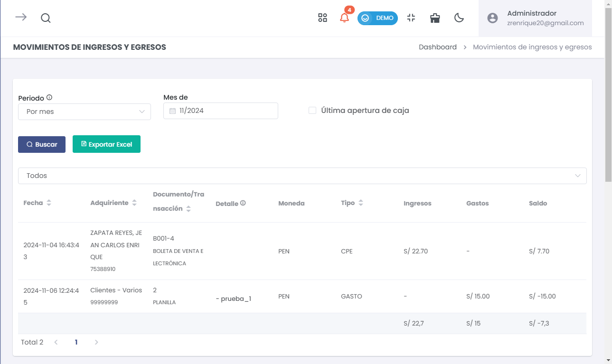Viewport: 612px width, 364px height.
Task: Click the Detalle column info icon
Action: pos(243,203)
